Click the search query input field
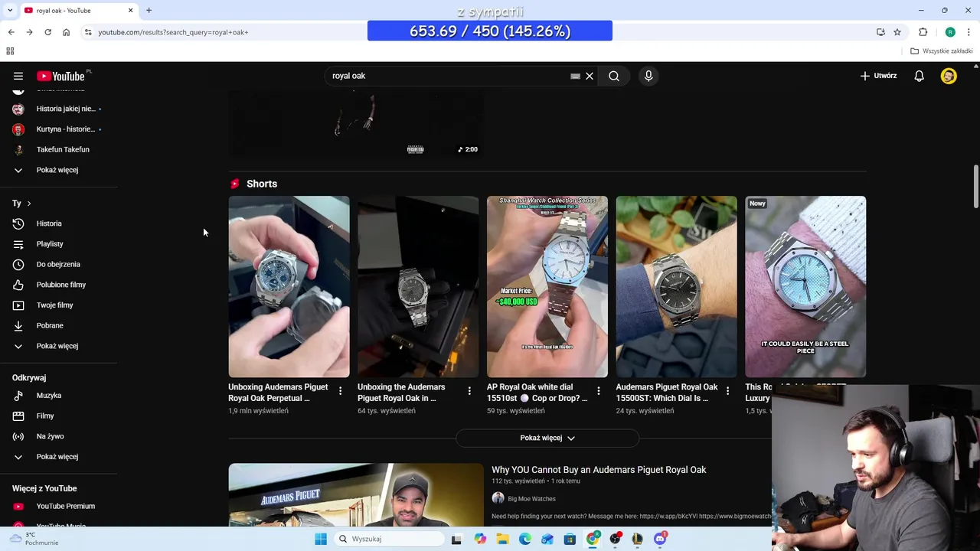Image resolution: width=980 pixels, height=551 pixels. (448, 76)
